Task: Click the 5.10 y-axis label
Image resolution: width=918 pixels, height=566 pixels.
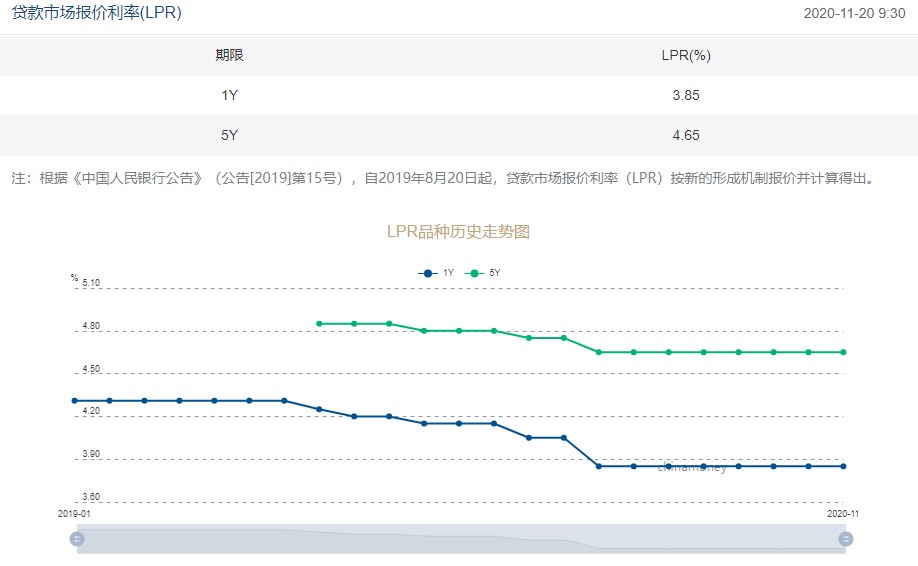Action: (x=91, y=283)
